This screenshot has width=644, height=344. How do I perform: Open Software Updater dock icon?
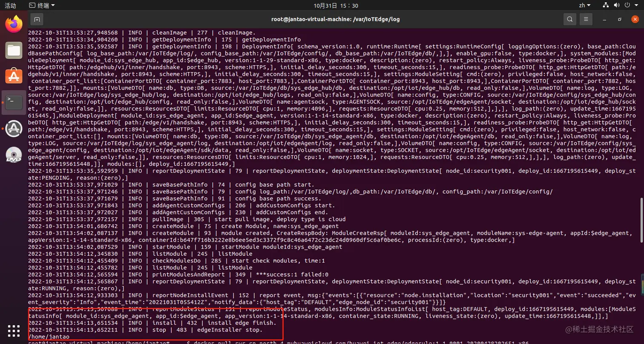tap(14, 128)
